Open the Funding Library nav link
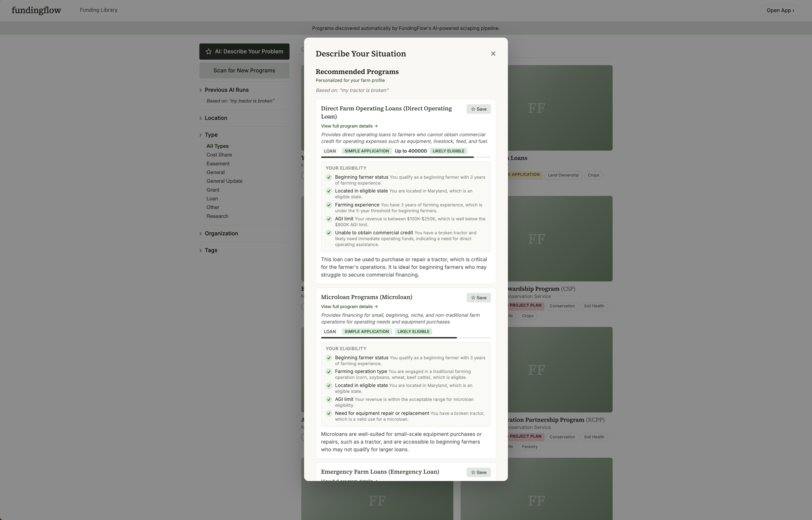 [99, 10]
